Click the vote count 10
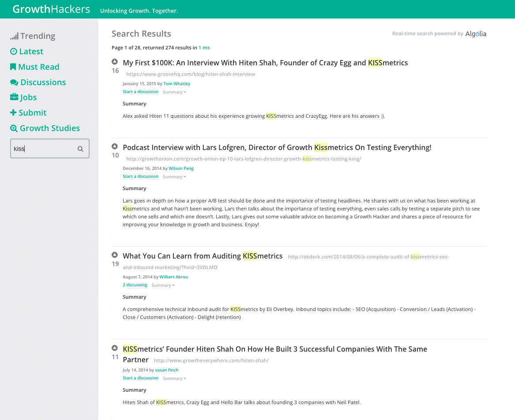 coord(115,155)
